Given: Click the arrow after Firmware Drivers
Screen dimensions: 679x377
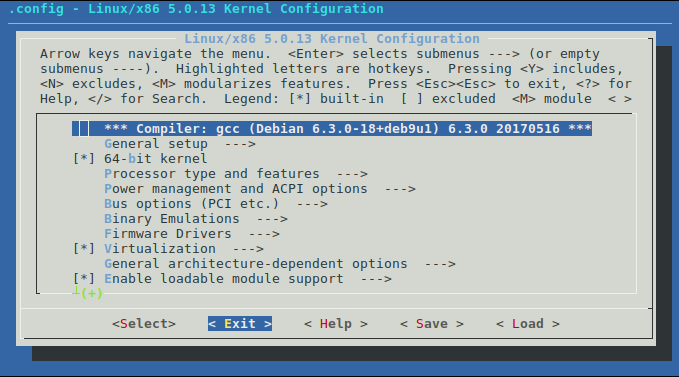Looking at the screenshot, I should pyautogui.click(x=264, y=234).
